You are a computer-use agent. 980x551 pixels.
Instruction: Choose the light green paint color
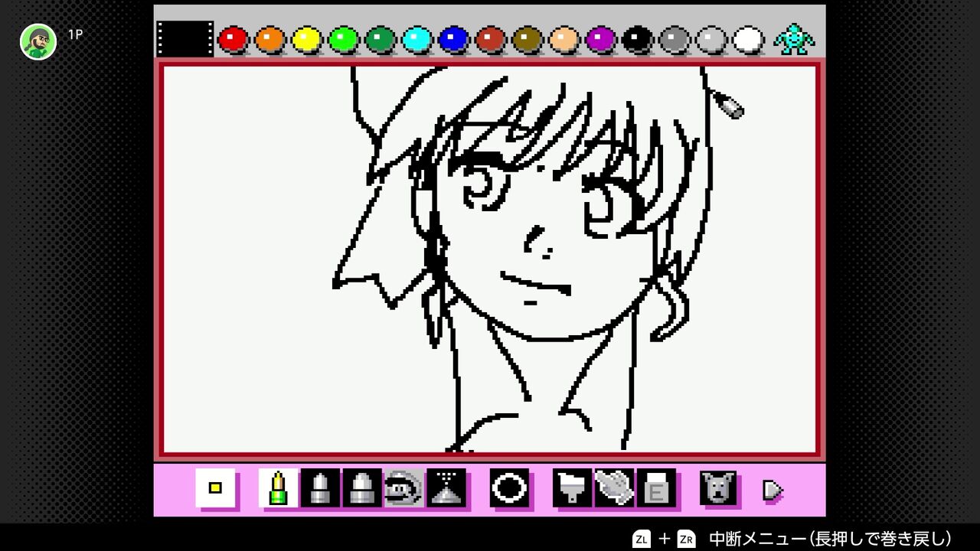coord(344,39)
